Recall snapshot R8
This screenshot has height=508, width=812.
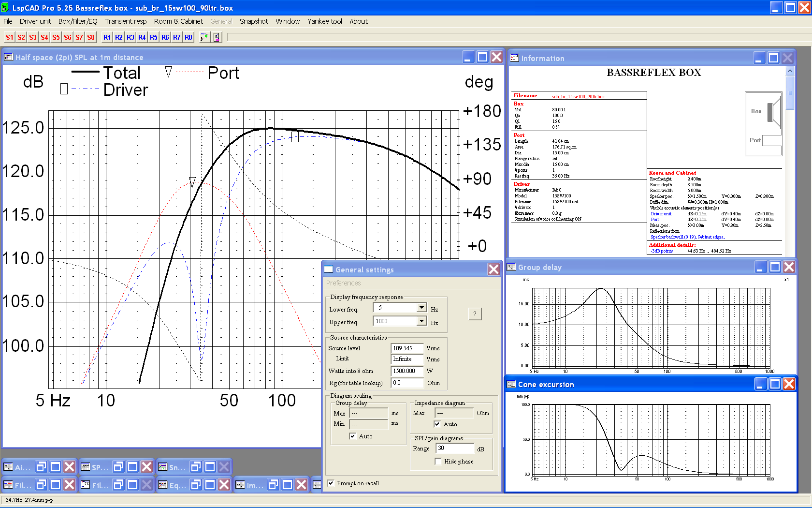tap(188, 37)
